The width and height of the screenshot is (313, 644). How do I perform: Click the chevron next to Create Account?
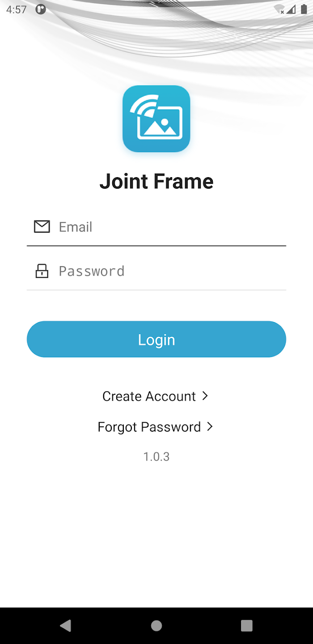[205, 396]
